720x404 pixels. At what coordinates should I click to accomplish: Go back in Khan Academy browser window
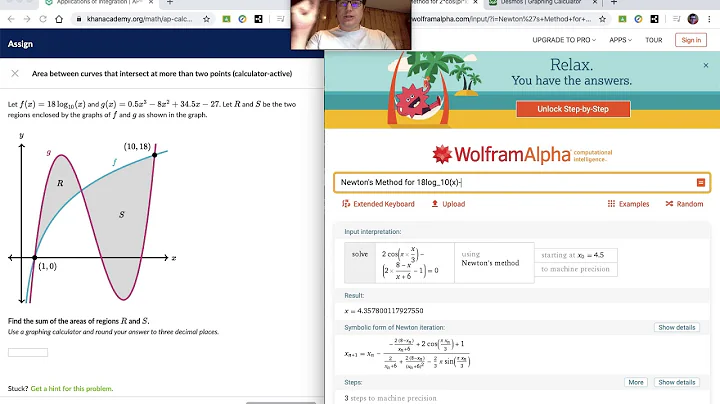11,19
